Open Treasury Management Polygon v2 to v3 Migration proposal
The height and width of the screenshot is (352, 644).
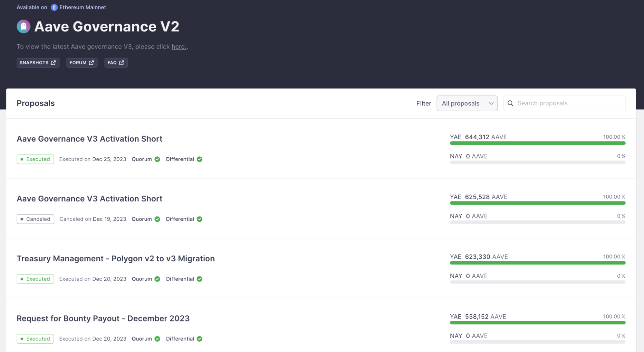[115, 259]
